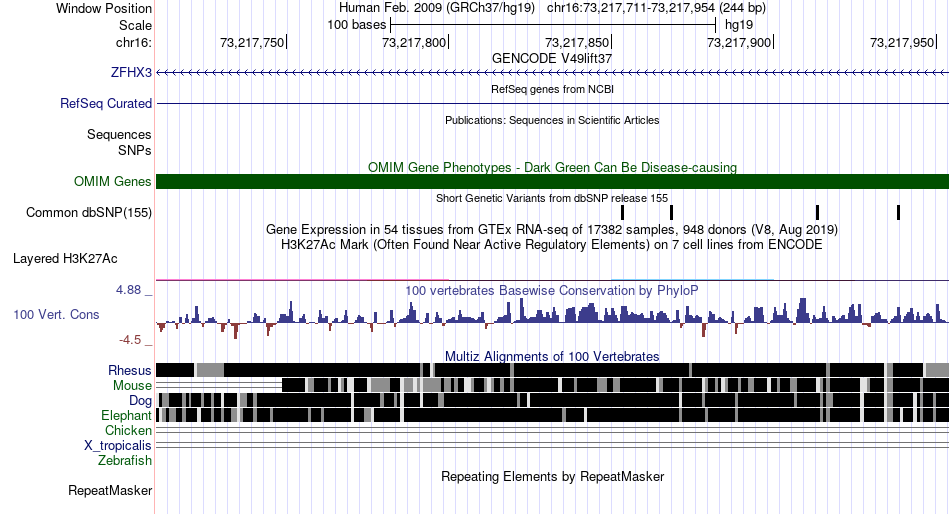The image size is (950, 514).
Task: Click the H3K27Ac Mark ENCODE track title
Action: (x=552, y=245)
